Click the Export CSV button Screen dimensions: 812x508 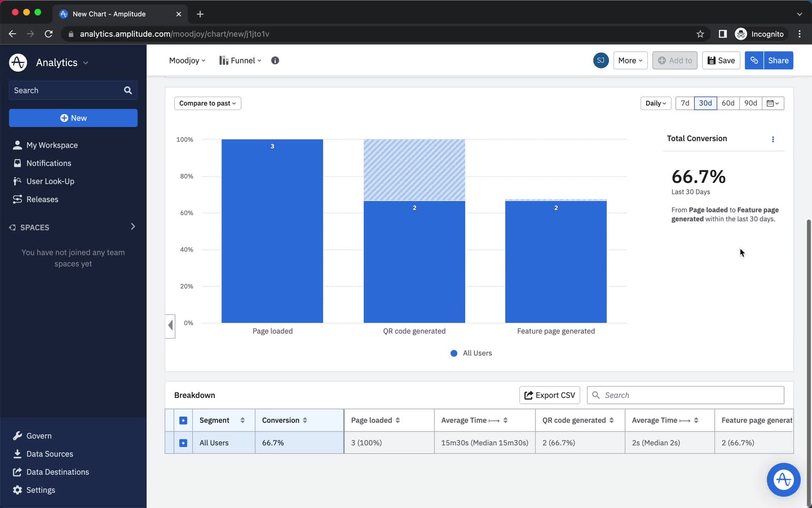pos(549,395)
